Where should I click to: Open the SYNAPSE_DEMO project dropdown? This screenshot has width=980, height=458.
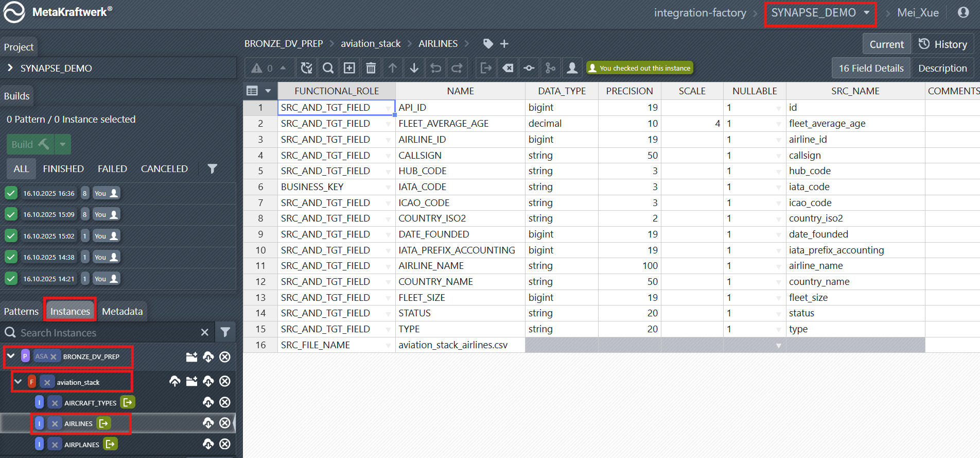click(x=820, y=13)
